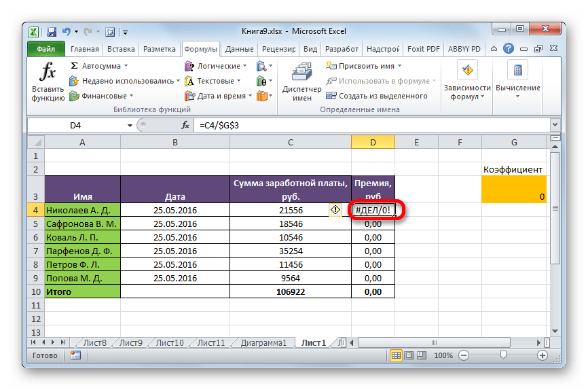Switch to Normal view in status bar
Image resolution: width=588 pixels, height=390 pixels.
pyautogui.click(x=396, y=355)
